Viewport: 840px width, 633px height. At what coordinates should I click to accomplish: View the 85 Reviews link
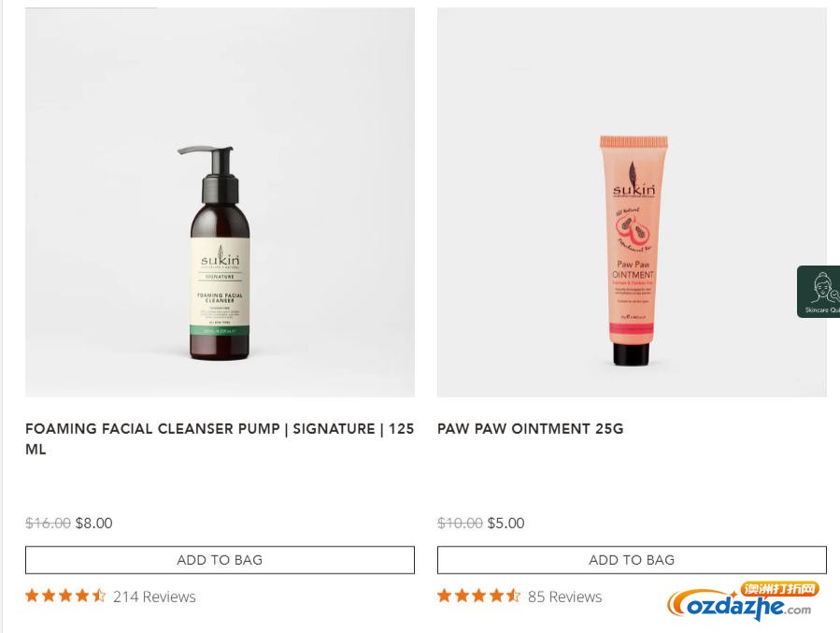(564, 597)
